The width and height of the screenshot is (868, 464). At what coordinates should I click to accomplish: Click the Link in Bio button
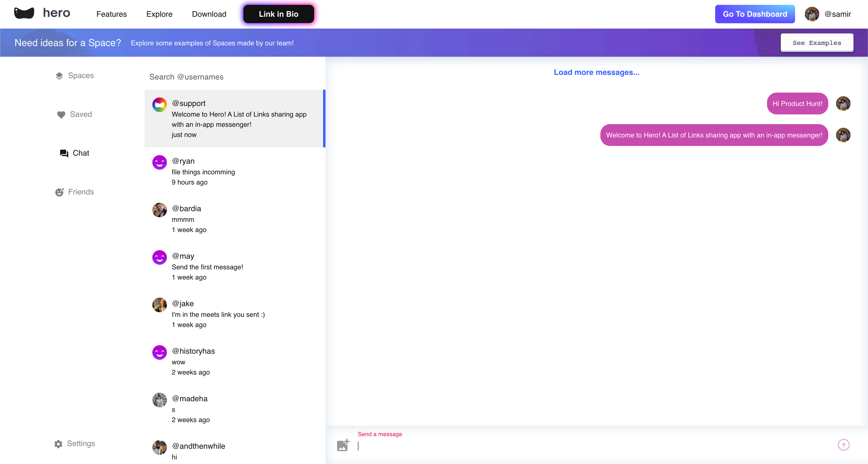(278, 14)
